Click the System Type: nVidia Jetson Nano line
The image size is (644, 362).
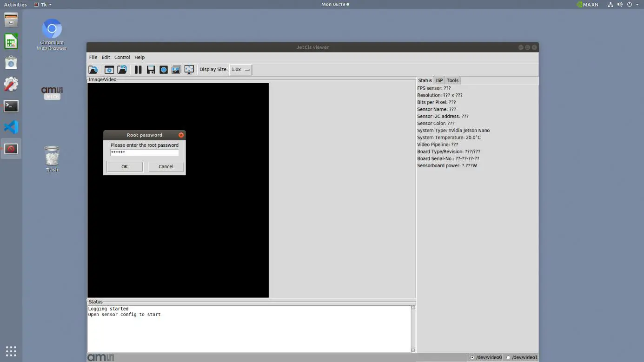point(453,131)
